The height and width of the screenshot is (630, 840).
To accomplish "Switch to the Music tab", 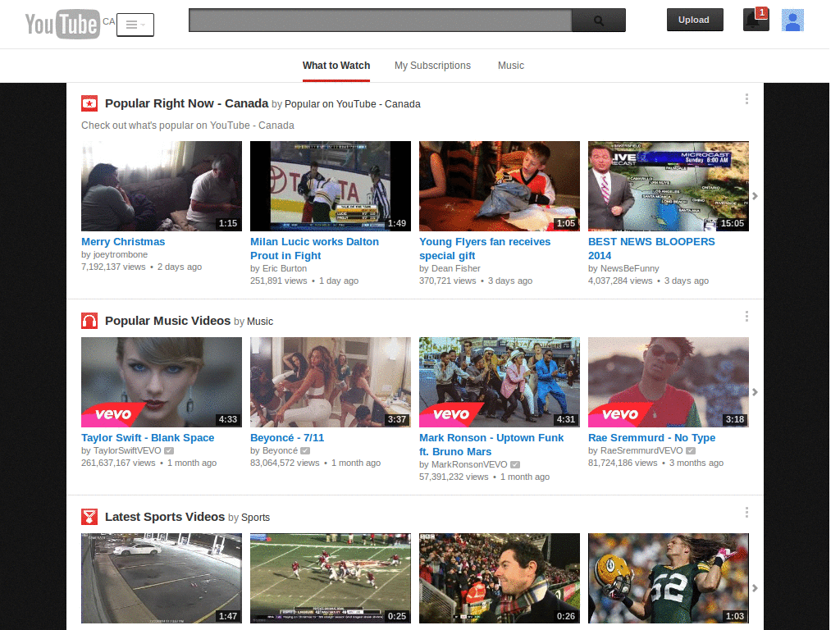I will pos(510,66).
